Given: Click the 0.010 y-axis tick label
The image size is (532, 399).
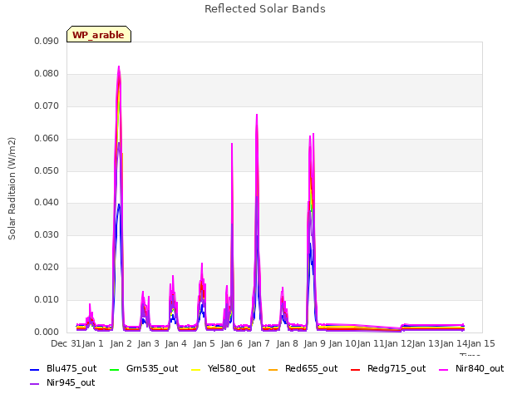Looking at the screenshot, I should 47,299.
